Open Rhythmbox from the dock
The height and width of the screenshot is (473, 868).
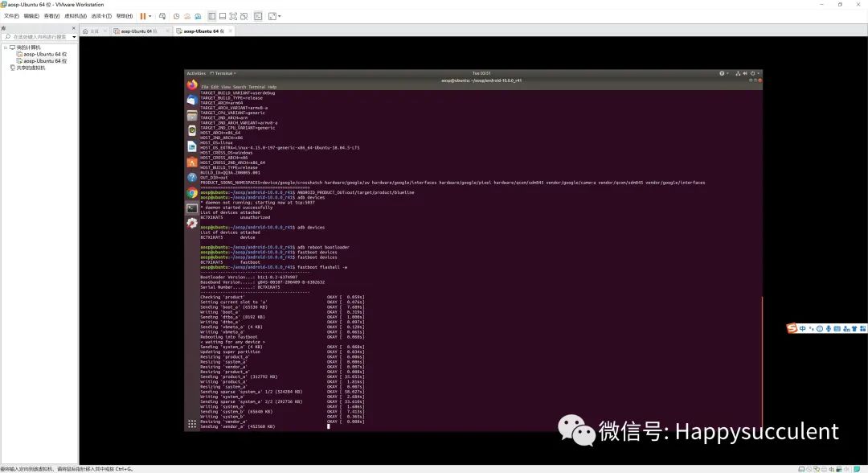coord(192,130)
